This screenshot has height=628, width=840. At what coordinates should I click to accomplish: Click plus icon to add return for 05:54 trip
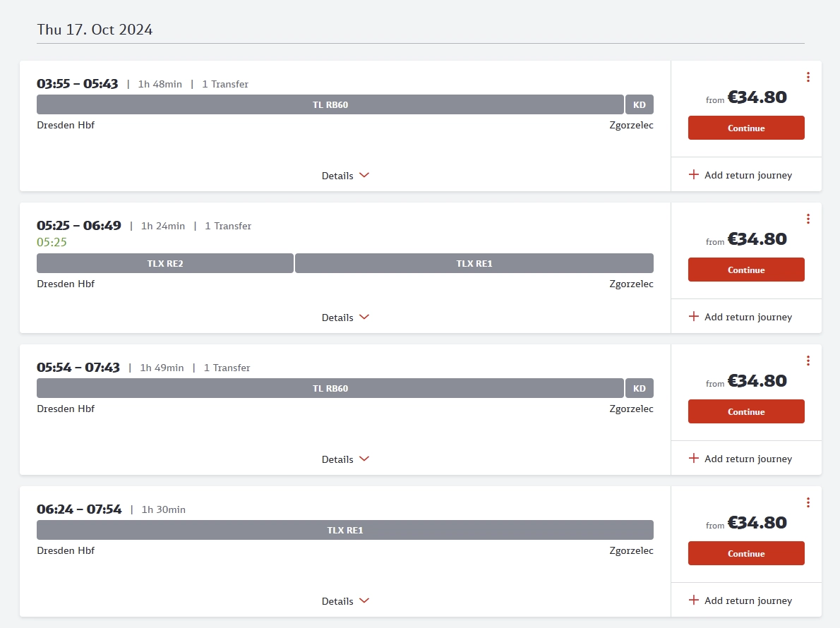pos(693,459)
